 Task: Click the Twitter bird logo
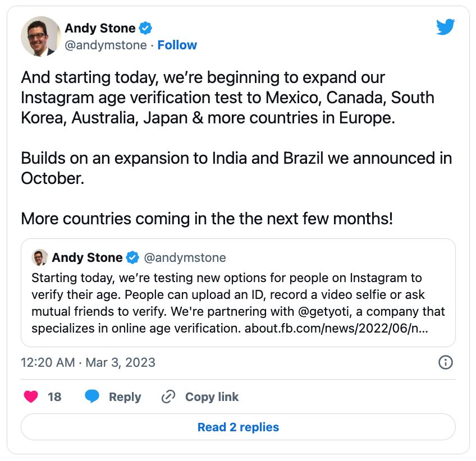coord(445,27)
